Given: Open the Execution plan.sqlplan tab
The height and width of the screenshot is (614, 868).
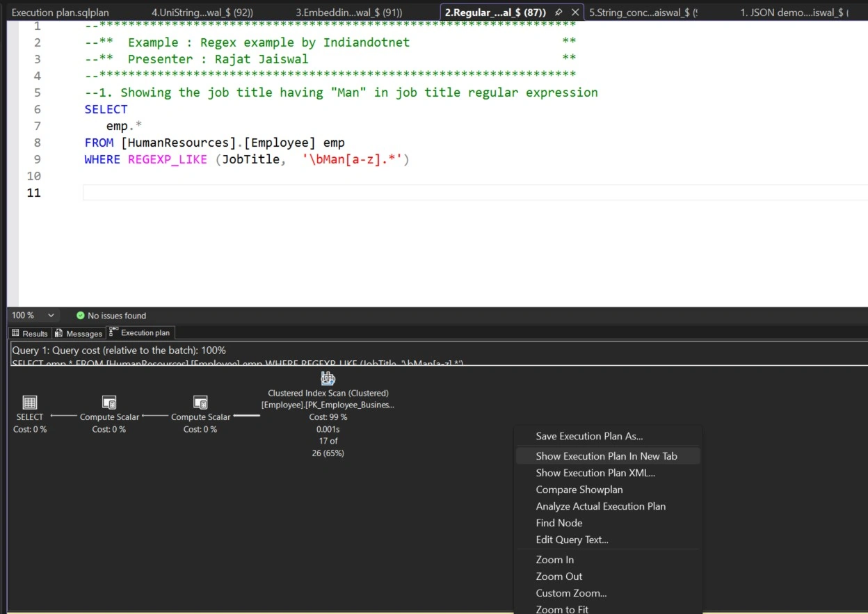Looking at the screenshot, I should tap(61, 13).
